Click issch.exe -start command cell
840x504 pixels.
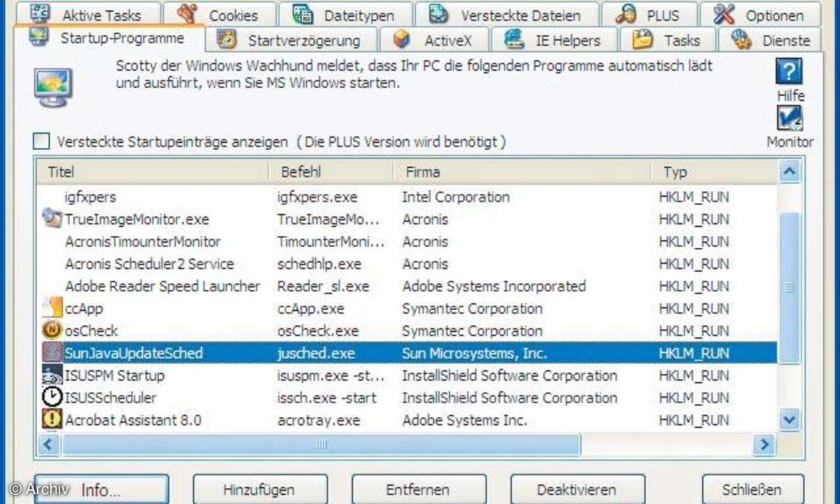pyautogui.click(x=326, y=398)
